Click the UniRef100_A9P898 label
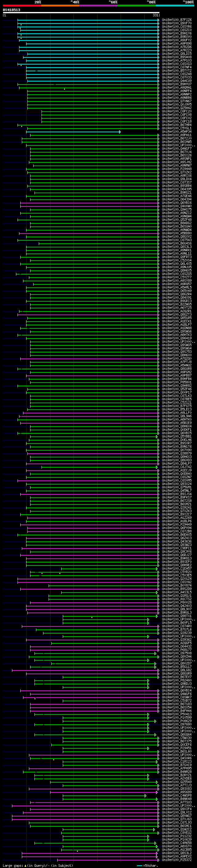This screenshot has width=197, height=868. [176, 43]
